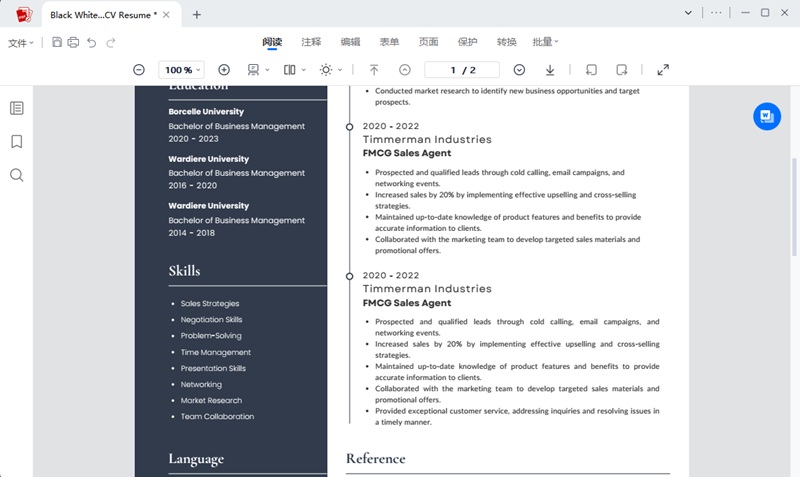Click the Team Collaboration skill text
This screenshot has width=800, height=477.
coord(217,416)
